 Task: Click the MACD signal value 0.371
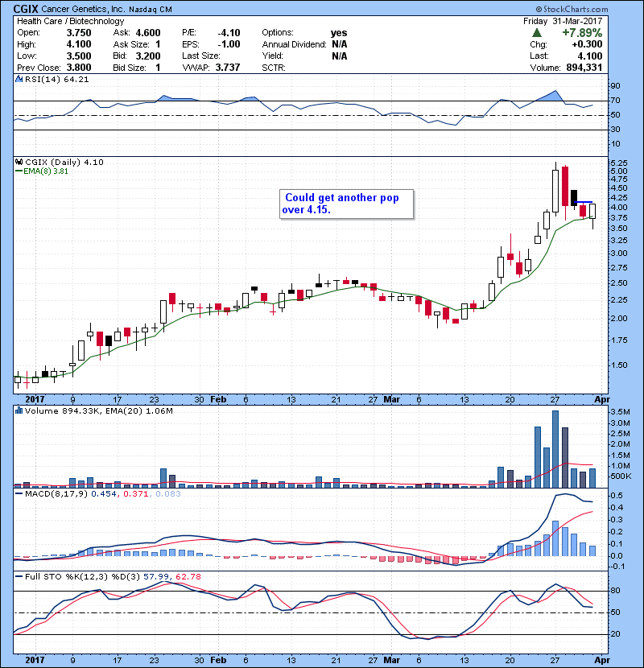pyautogui.click(x=136, y=494)
